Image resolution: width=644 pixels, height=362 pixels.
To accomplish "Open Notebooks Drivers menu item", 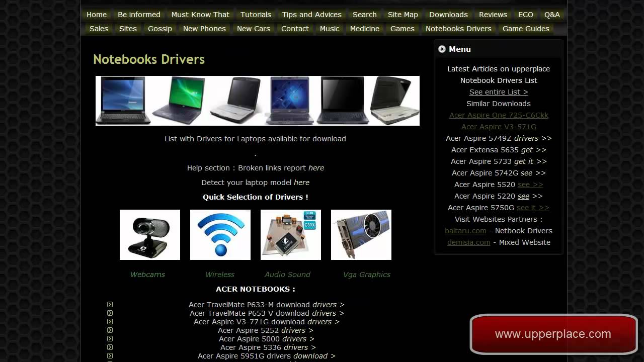I will 458,29.
